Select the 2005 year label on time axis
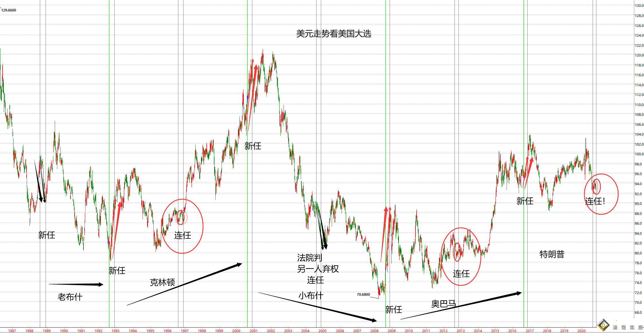The height and width of the screenshot is (333, 644). 323,331
